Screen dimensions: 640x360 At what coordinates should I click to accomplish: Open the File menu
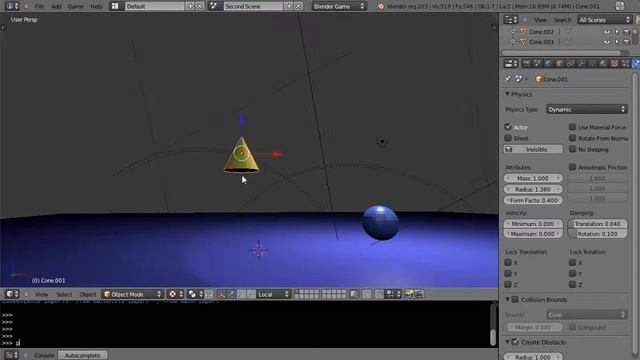tap(39, 6)
